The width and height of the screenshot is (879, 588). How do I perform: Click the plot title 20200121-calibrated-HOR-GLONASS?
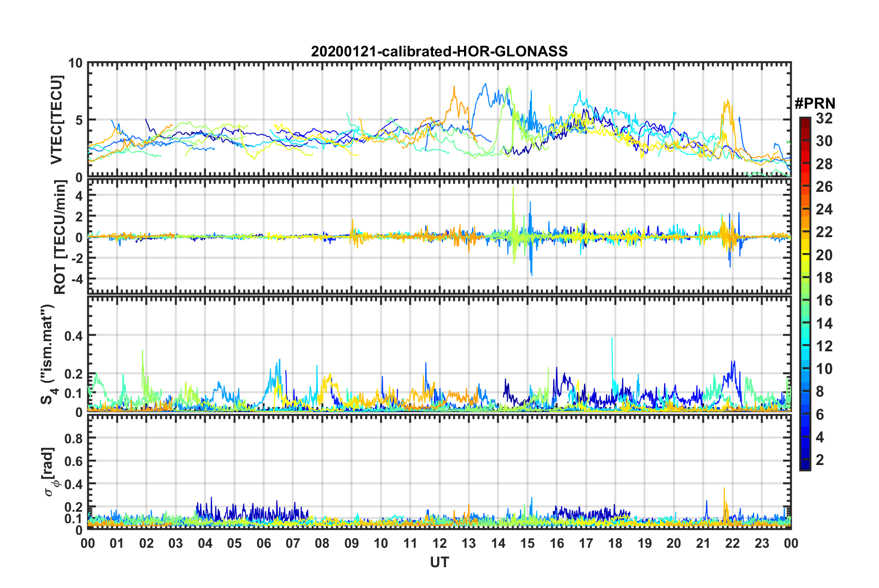(x=439, y=51)
